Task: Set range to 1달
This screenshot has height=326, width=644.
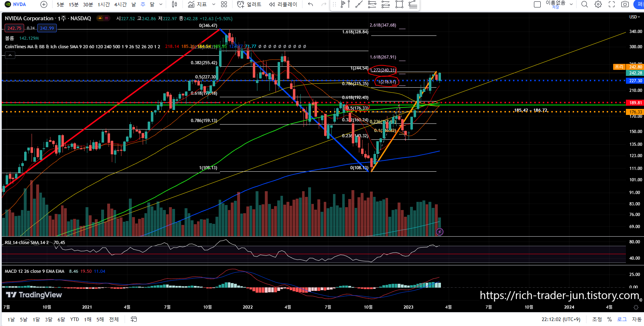Action: [36, 319]
